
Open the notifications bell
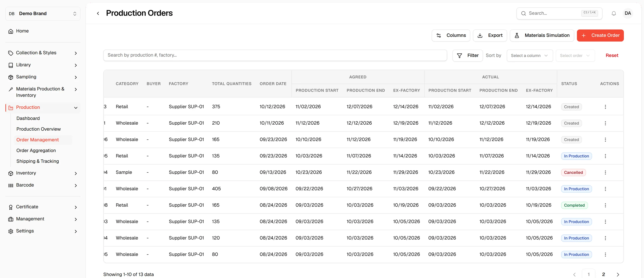(x=614, y=13)
